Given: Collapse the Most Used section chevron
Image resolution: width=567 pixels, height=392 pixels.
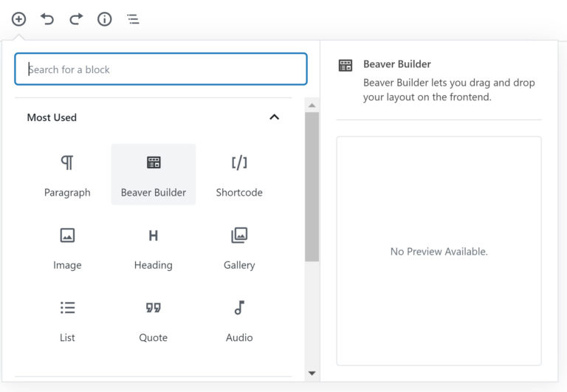Looking at the screenshot, I should tap(274, 117).
